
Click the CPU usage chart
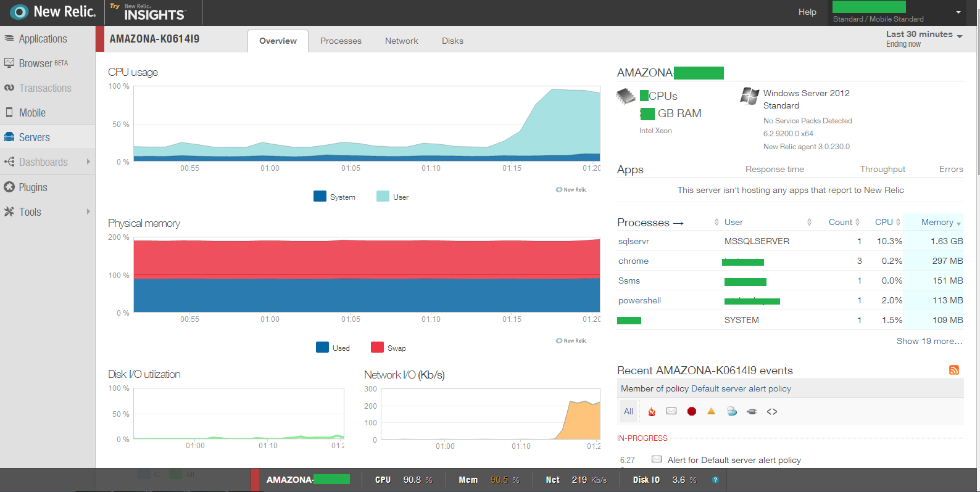(x=367, y=124)
